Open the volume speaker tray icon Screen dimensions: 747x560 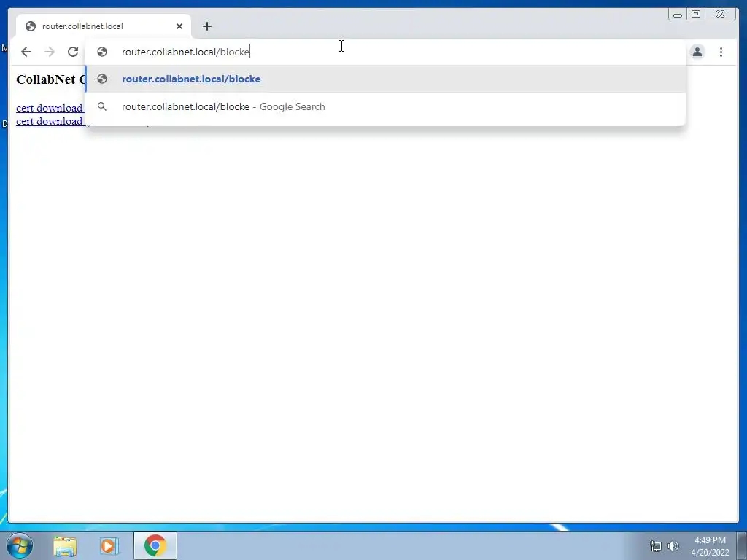pyautogui.click(x=673, y=546)
